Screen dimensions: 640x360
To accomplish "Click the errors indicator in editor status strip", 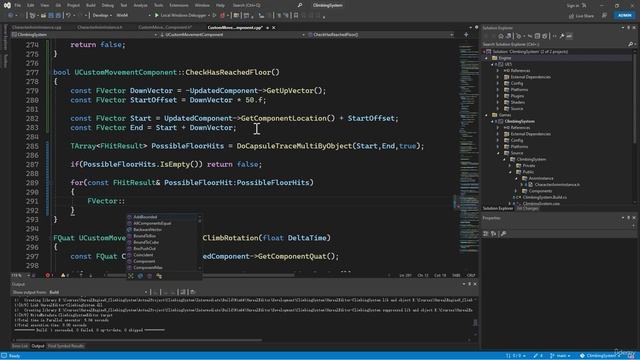I will point(49,276).
